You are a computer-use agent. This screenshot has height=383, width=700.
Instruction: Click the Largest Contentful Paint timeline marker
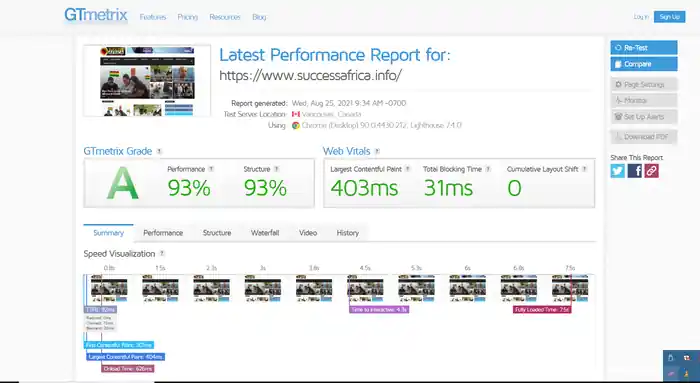click(125, 357)
